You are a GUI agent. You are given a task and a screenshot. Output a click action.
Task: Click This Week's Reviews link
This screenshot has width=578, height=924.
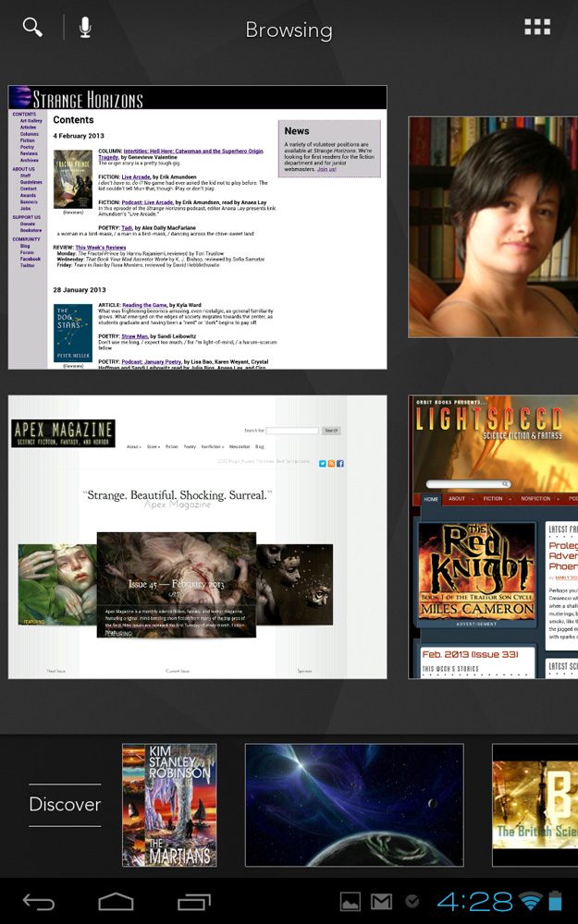(x=100, y=248)
